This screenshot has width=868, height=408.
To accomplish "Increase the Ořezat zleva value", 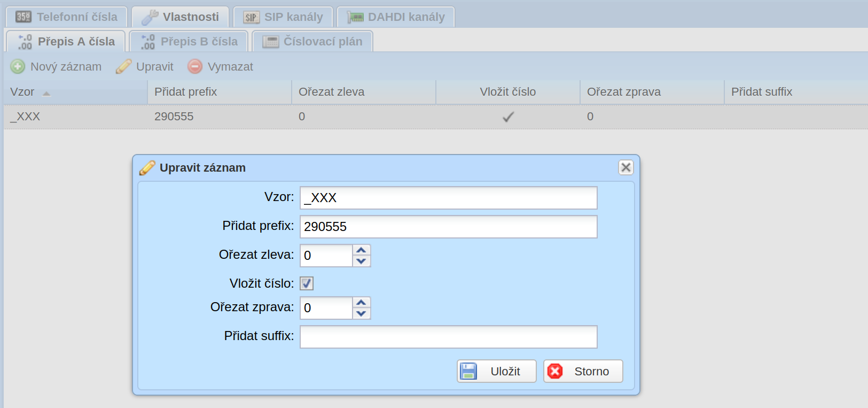I will pos(362,250).
